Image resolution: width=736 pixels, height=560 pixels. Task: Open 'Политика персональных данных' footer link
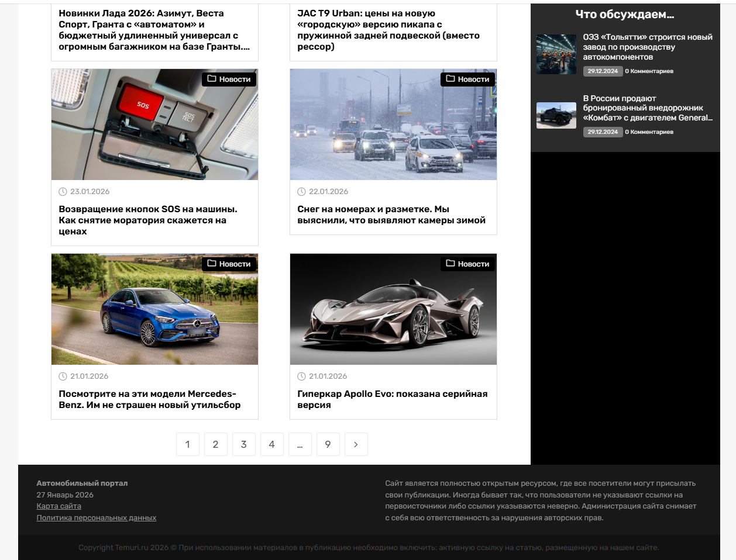coord(97,518)
